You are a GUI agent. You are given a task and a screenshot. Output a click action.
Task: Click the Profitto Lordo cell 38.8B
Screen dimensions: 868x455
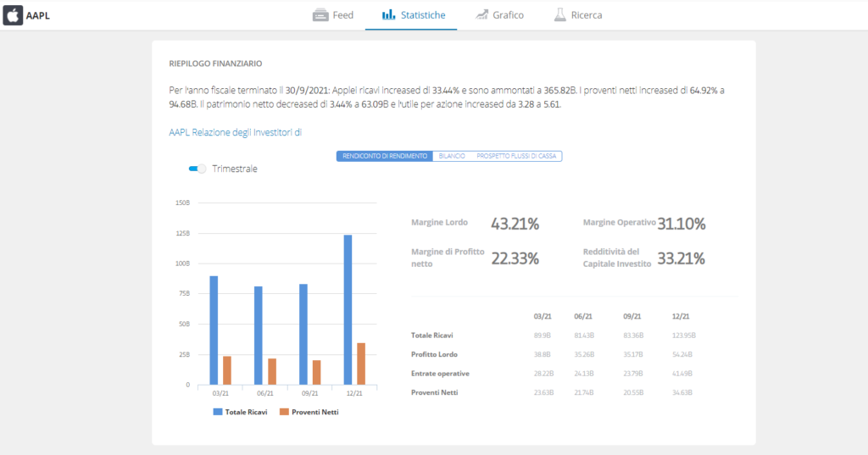tap(542, 354)
